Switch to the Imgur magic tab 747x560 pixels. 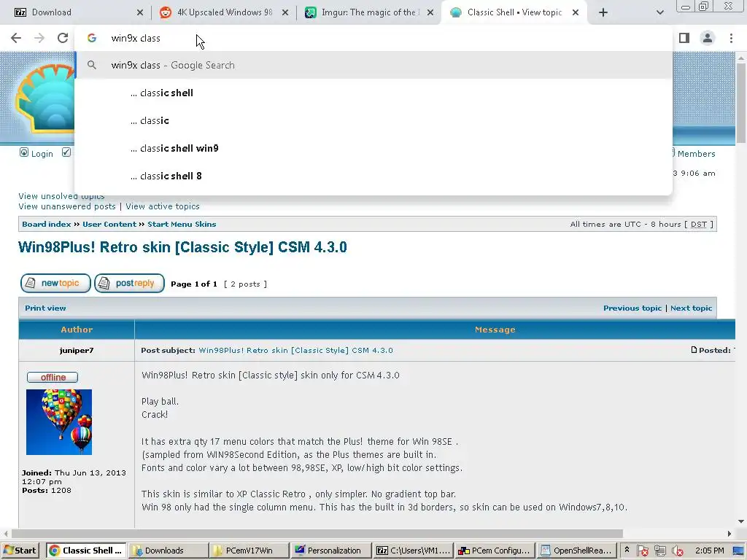point(369,12)
